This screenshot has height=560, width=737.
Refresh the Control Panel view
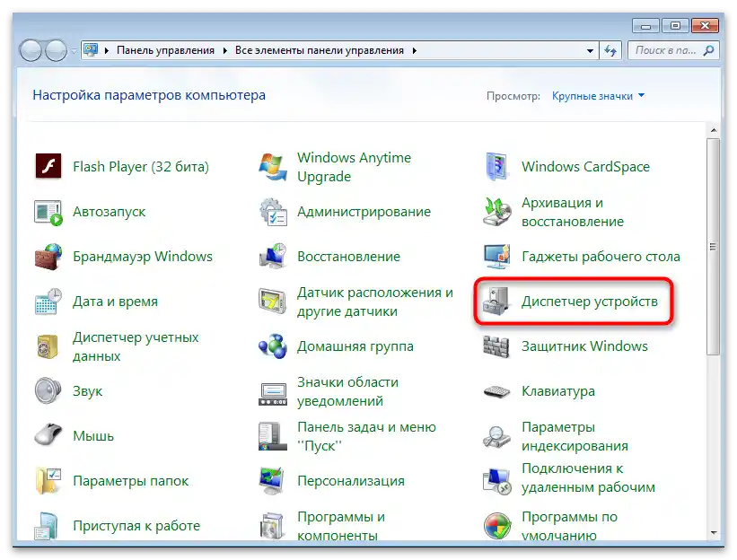[610, 50]
